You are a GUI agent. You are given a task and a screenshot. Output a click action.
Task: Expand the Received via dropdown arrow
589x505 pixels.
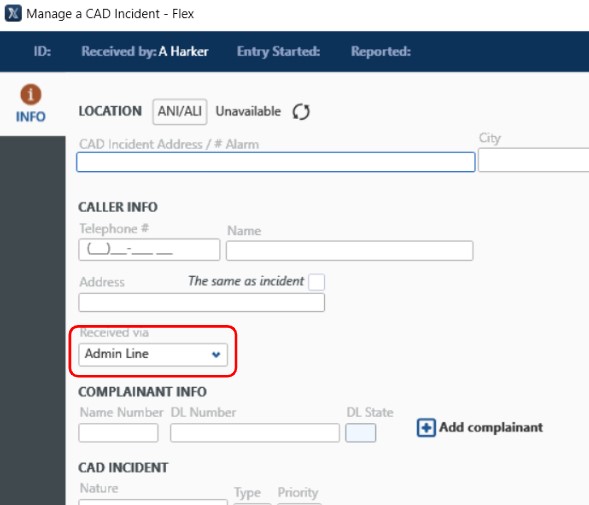(216, 354)
